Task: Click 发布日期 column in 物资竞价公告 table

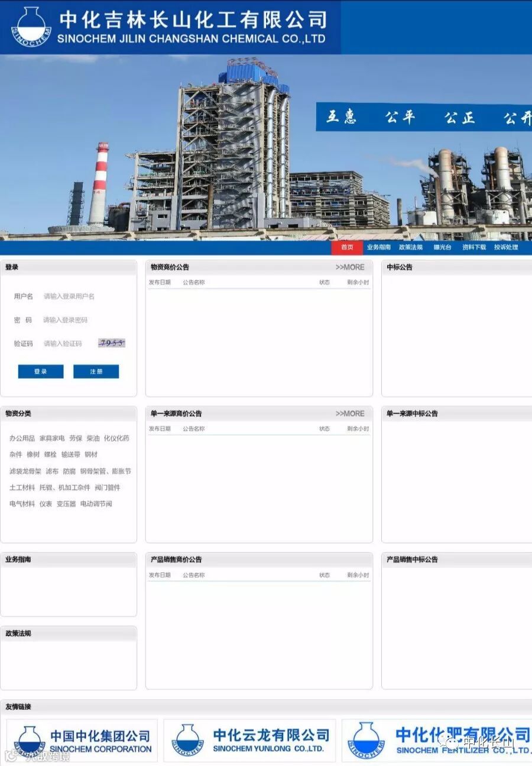Action: [x=160, y=282]
